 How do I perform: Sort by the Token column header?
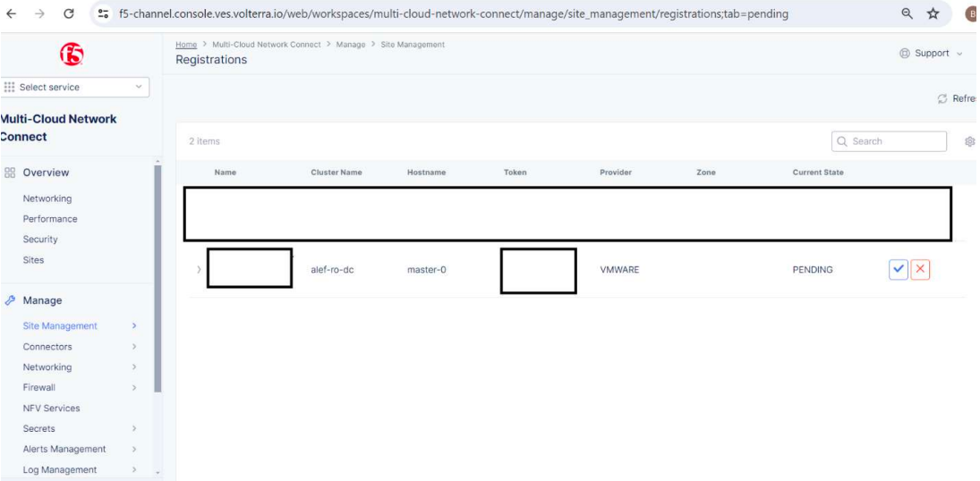515,173
